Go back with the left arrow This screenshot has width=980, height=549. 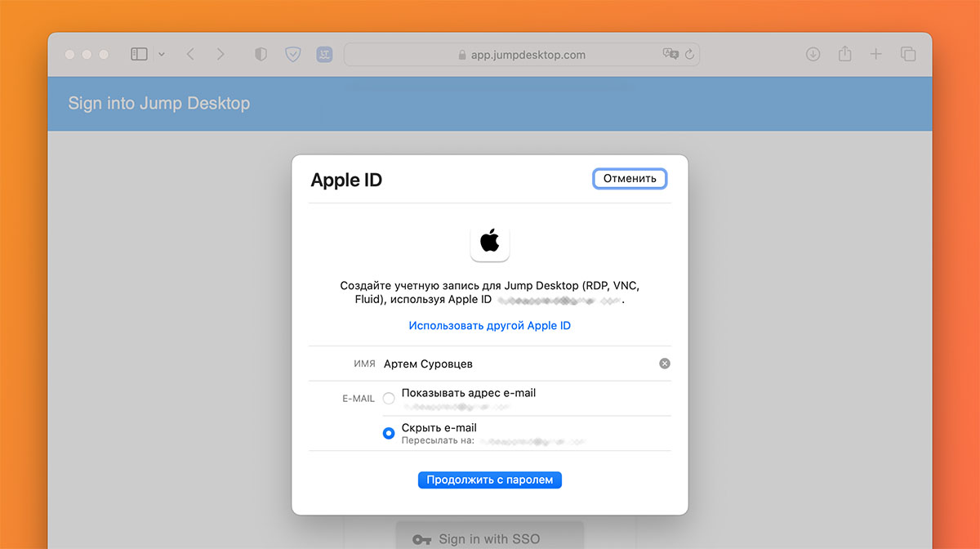point(190,54)
